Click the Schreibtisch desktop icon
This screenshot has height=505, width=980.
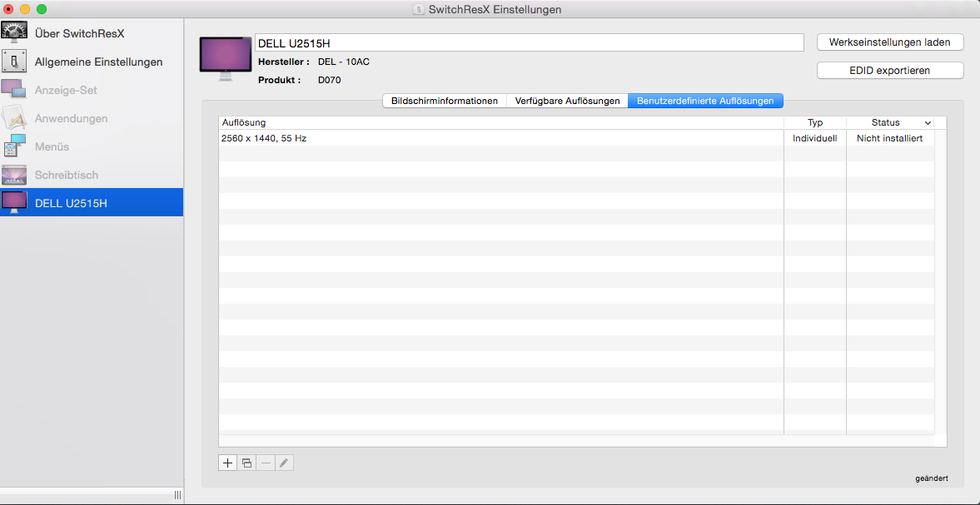[x=14, y=175]
